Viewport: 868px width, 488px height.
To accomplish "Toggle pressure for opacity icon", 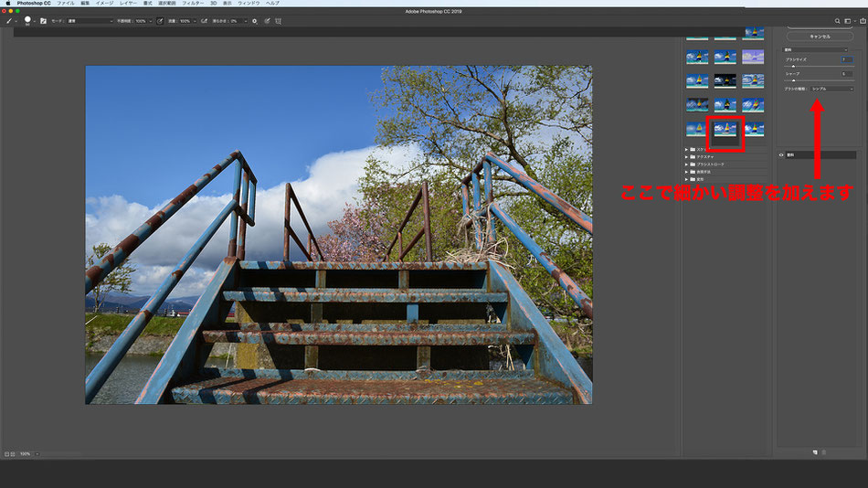I will 160,21.
